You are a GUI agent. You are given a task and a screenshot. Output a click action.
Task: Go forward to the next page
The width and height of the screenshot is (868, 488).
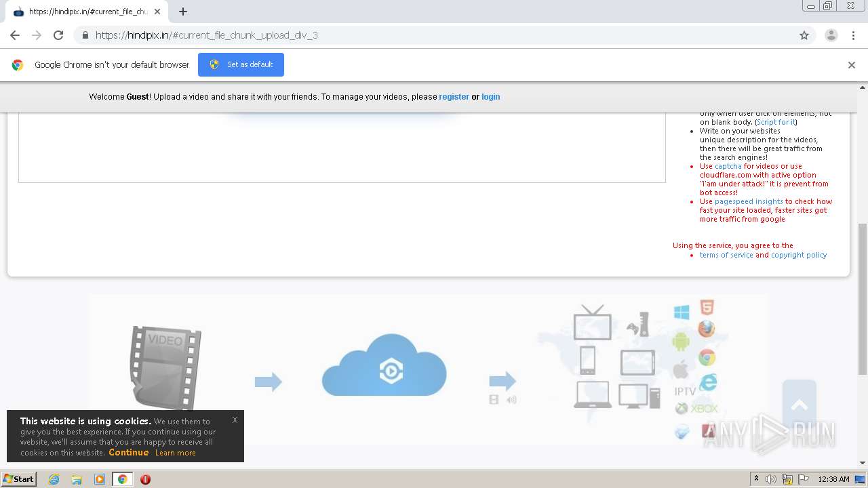click(x=37, y=35)
